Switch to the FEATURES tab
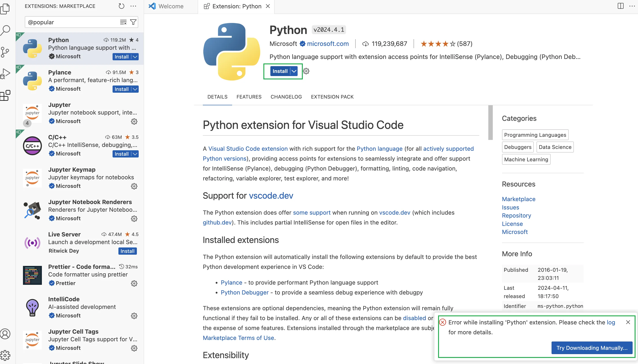Viewport: 638px width, 364px height. click(249, 96)
